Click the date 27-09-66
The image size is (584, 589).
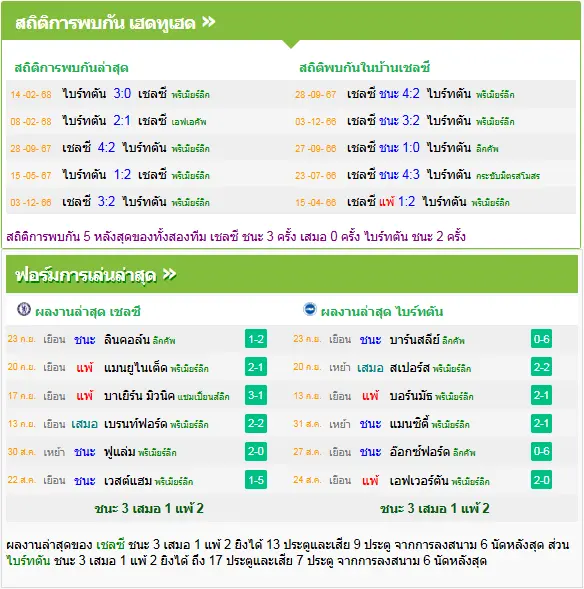click(315, 148)
